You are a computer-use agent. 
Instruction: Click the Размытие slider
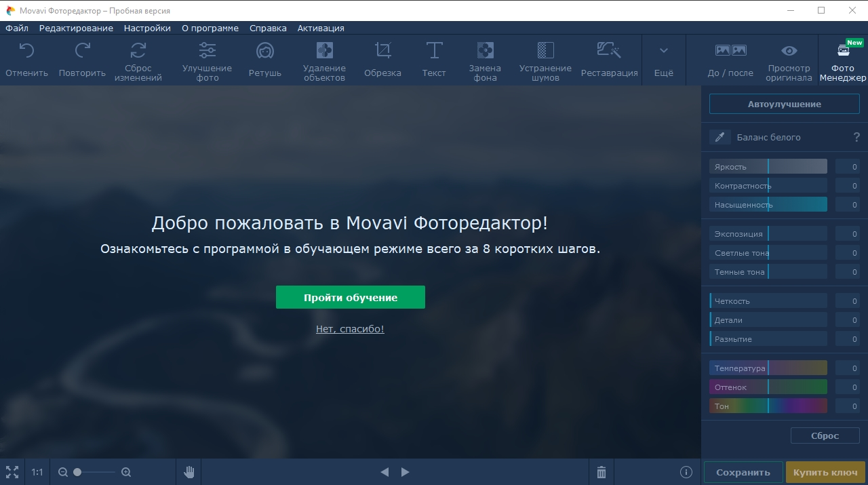[x=768, y=339]
